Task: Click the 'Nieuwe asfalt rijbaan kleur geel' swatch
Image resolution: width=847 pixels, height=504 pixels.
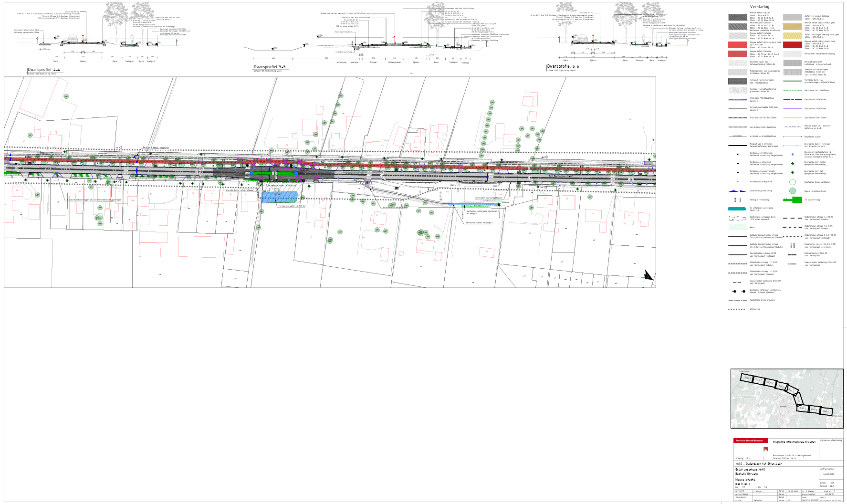Action: tap(793, 27)
